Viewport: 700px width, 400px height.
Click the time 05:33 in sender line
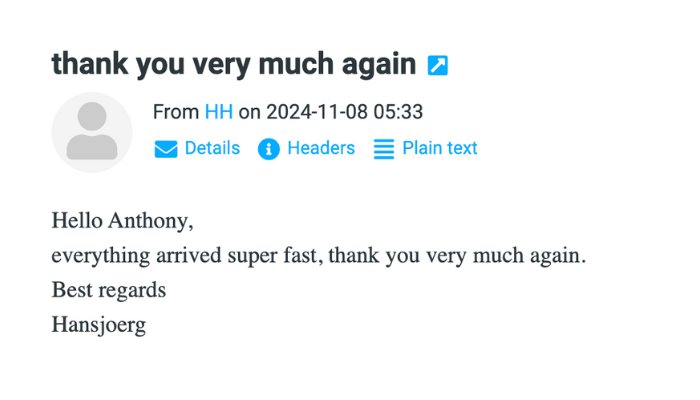click(398, 112)
